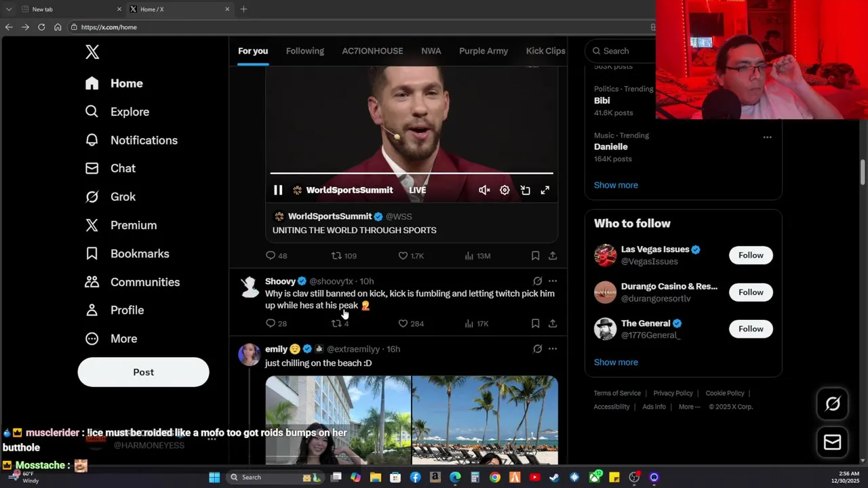Open emily's profile avatar

coord(250,354)
